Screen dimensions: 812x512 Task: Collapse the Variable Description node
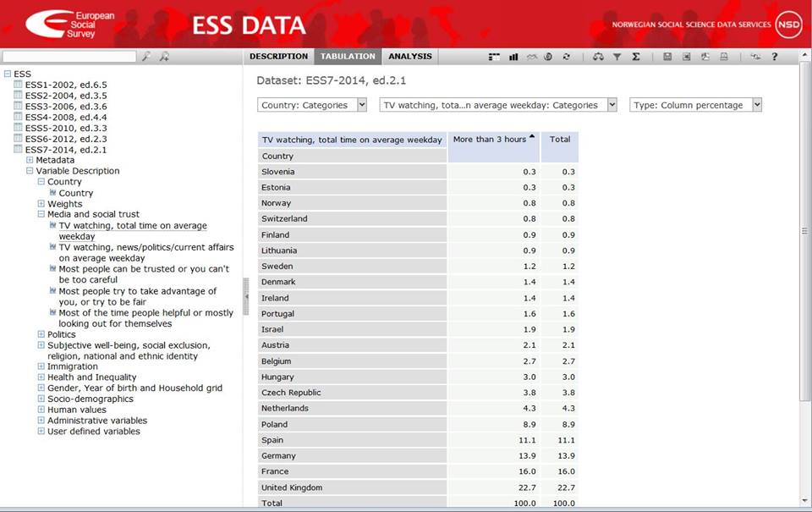click(x=30, y=170)
